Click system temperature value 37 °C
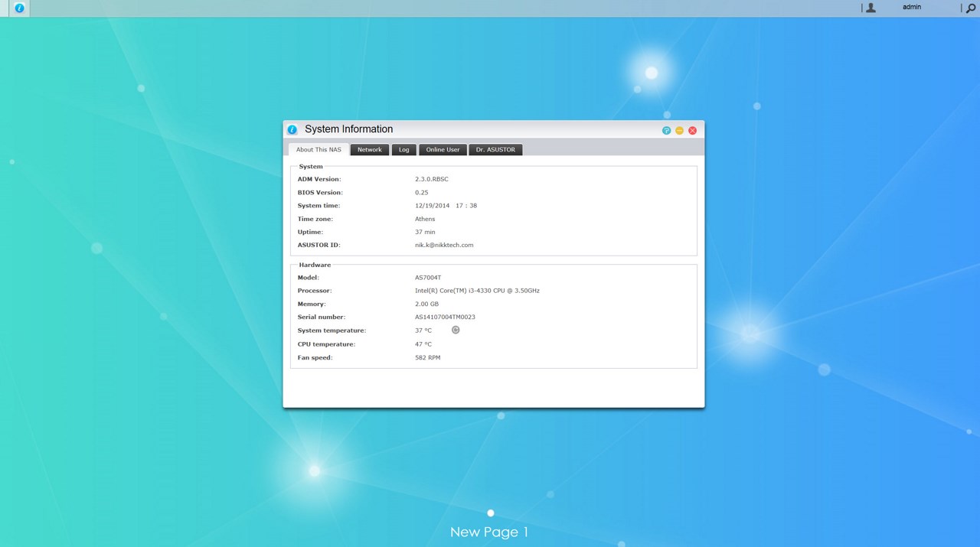The image size is (980, 547). coord(423,330)
